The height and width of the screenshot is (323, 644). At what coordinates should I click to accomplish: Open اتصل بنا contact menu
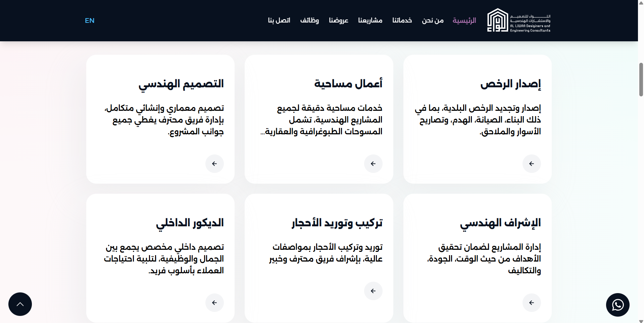click(279, 20)
